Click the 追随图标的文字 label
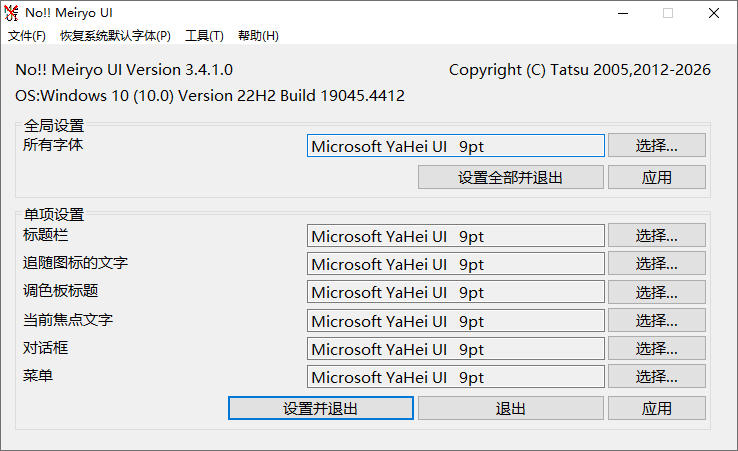The image size is (738, 451). (75, 263)
